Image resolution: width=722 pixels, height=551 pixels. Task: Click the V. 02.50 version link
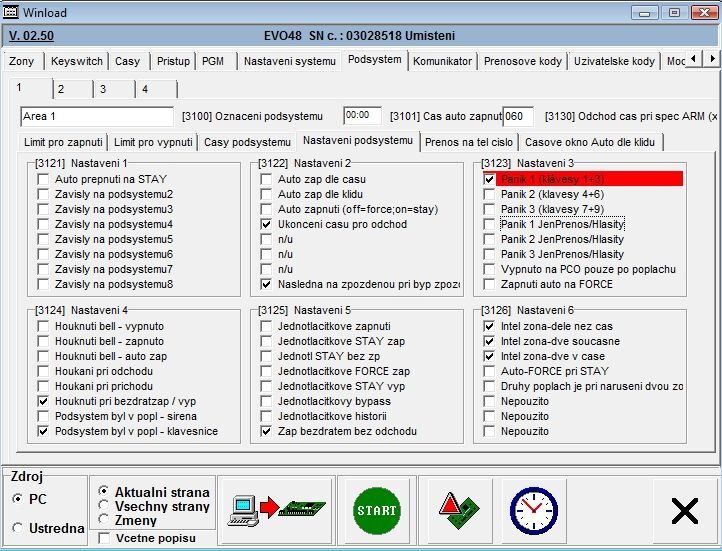(x=30, y=35)
